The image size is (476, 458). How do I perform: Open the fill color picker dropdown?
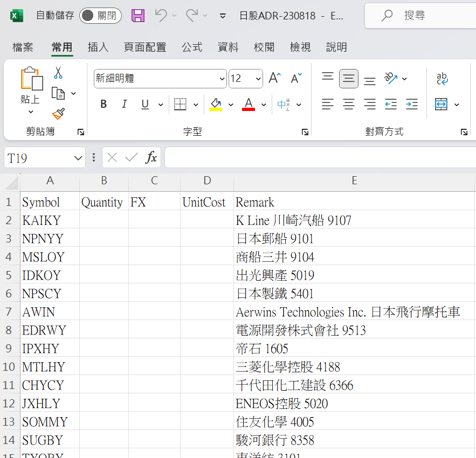(231, 105)
